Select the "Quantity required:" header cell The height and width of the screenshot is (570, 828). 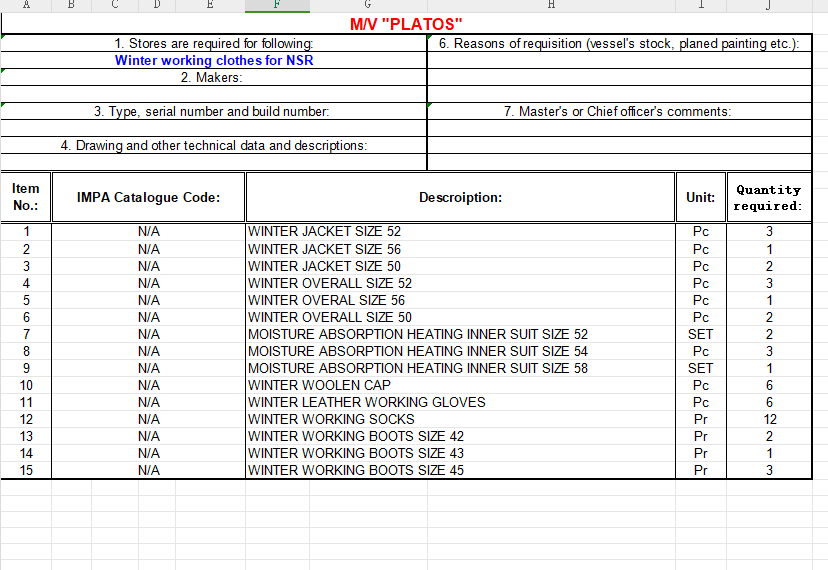pos(768,198)
